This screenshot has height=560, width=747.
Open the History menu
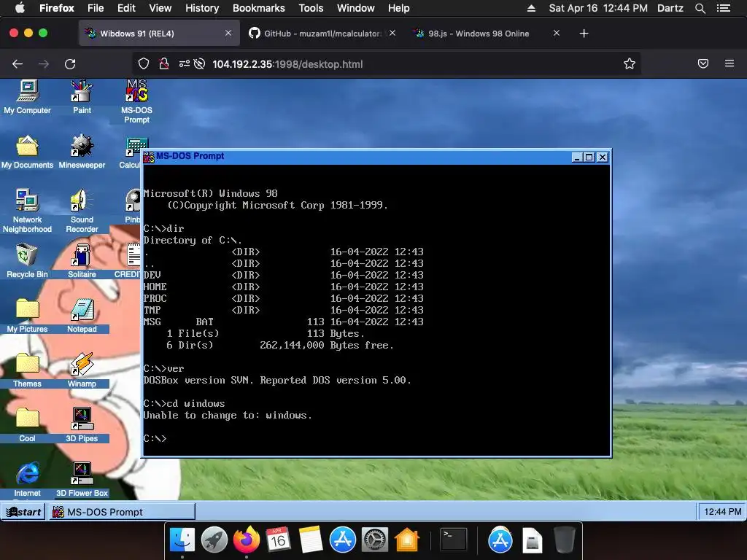pos(202,8)
